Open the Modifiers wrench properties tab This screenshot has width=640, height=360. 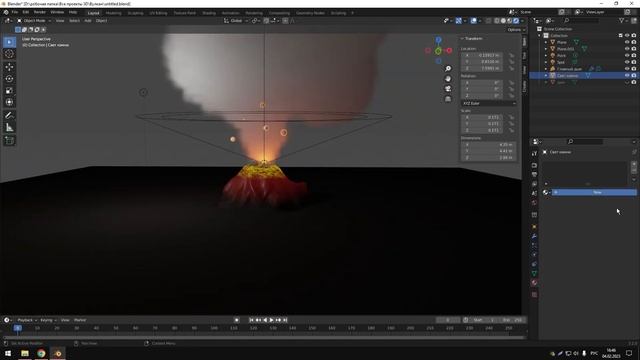click(534, 236)
